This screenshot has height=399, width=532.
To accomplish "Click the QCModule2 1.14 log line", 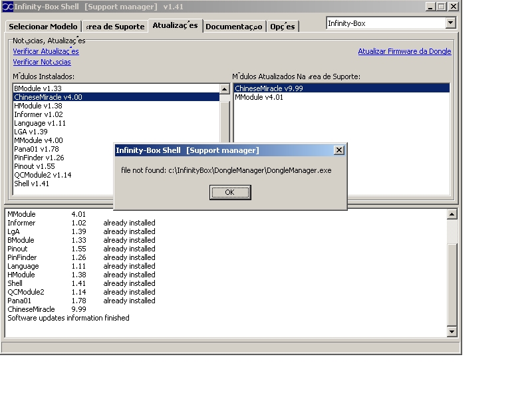I will tap(81, 292).
